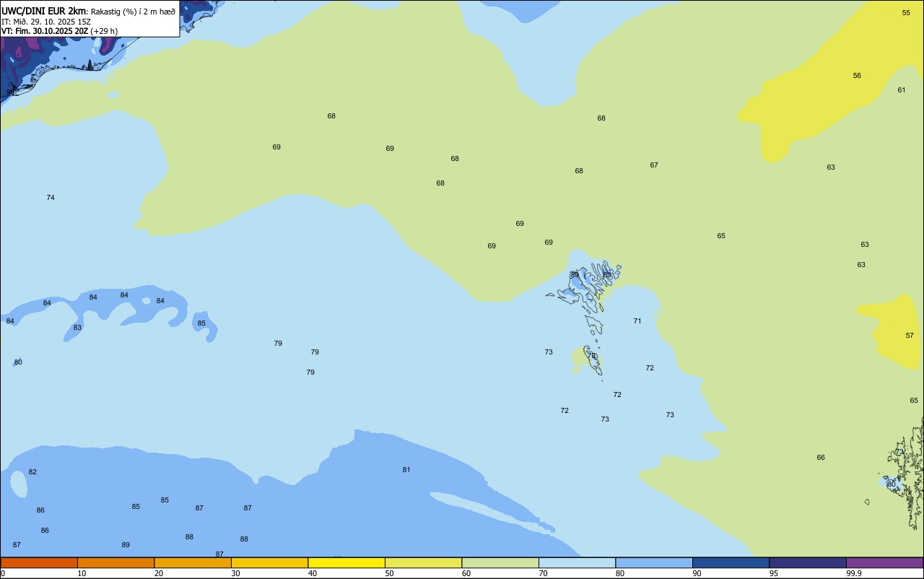Click the humidity value 55 on the map
This screenshot has width=924, height=579.
pyautogui.click(x=906, y=13)
